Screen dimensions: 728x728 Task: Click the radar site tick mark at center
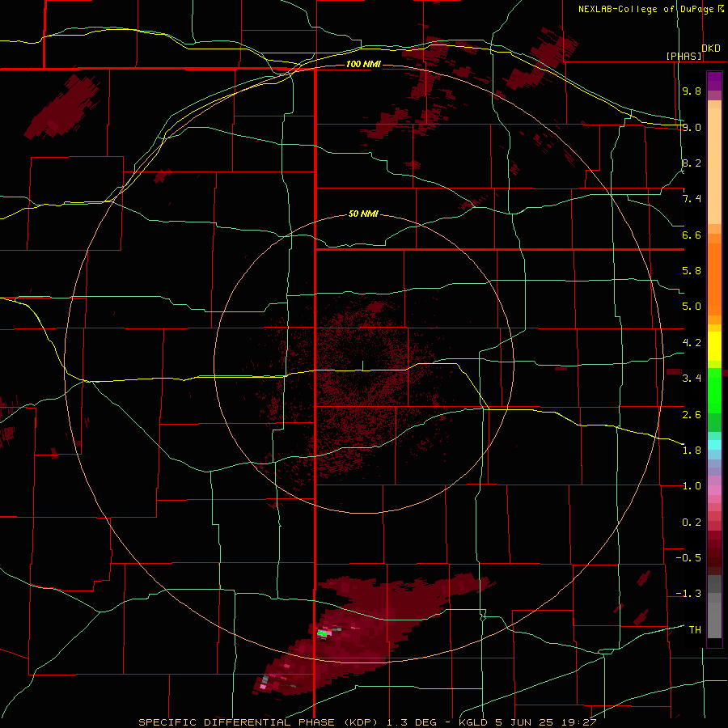click(x=363, y=366)
